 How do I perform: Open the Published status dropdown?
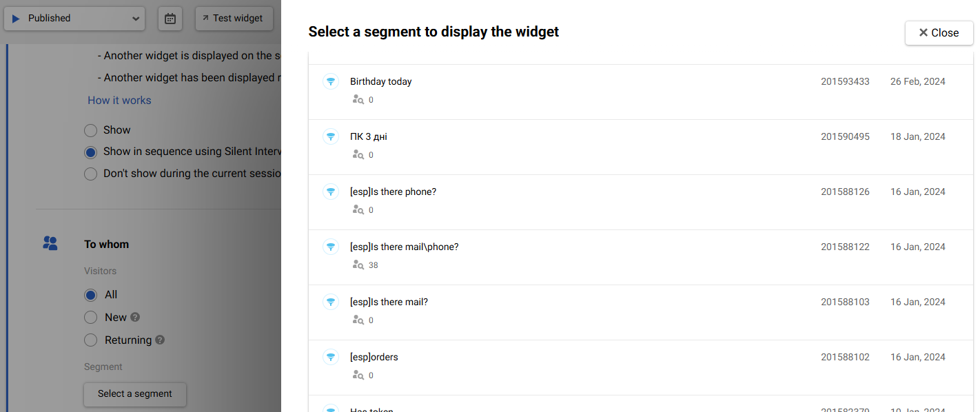pos(74,19)
